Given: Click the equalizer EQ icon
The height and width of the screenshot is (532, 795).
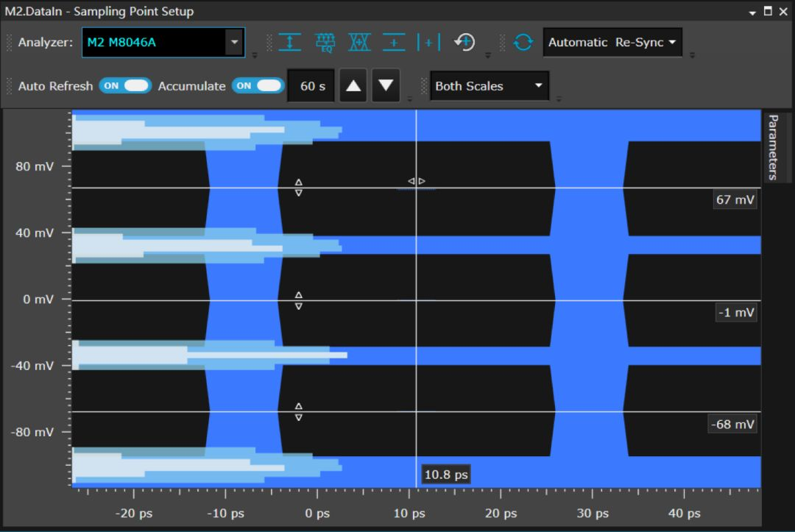Looking at the screenshot, I should [325, 42].
